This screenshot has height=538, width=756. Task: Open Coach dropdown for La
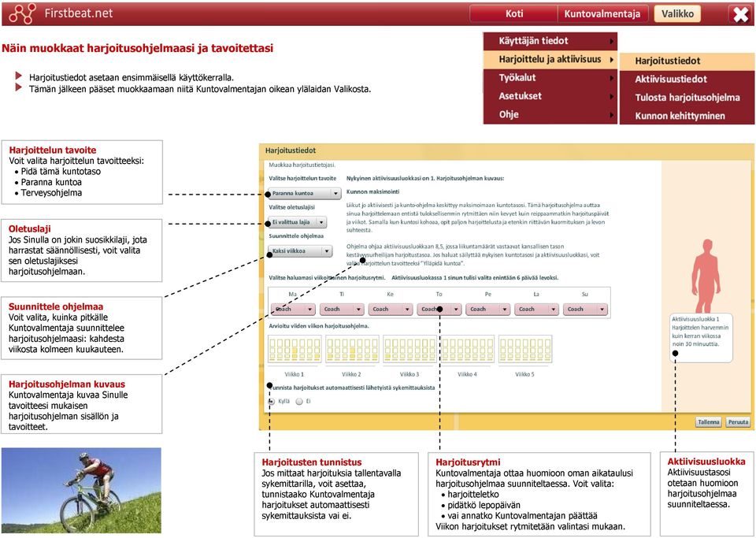pos(536,309)
